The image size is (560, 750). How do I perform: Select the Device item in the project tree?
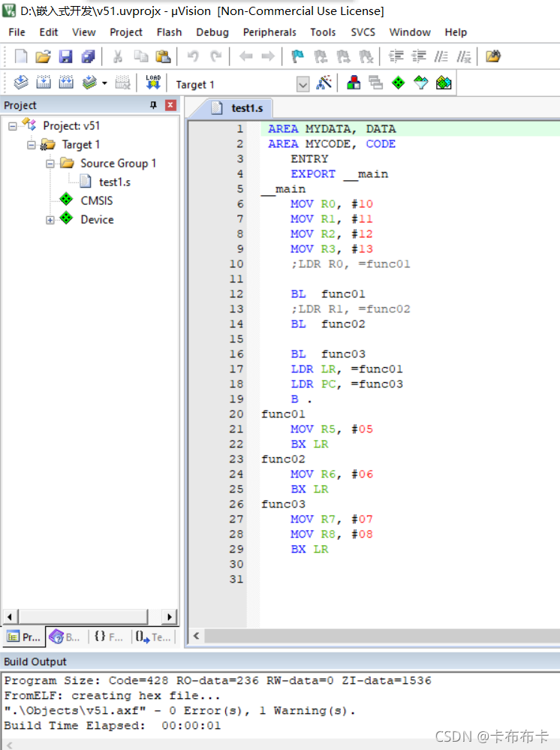pos(97,219)
